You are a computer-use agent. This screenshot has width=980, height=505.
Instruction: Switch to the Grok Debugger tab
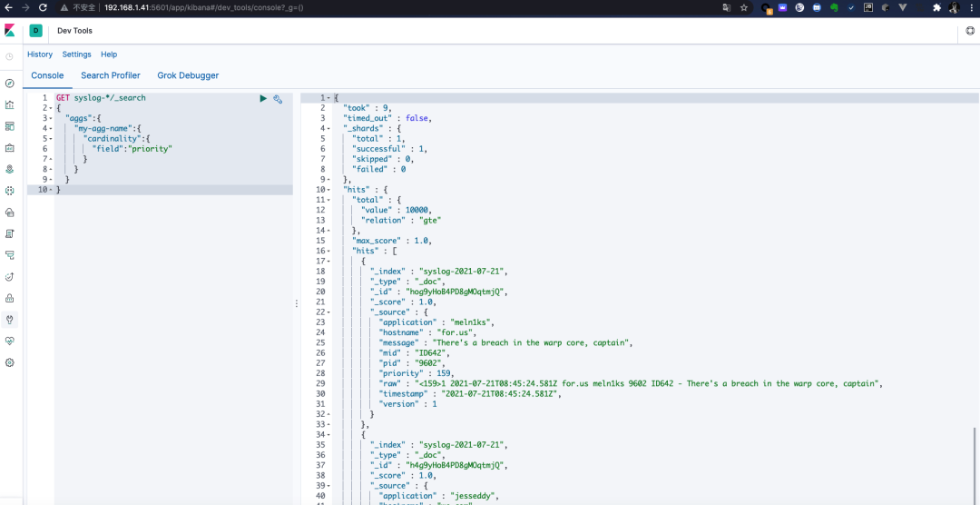(x=188, y=75)
